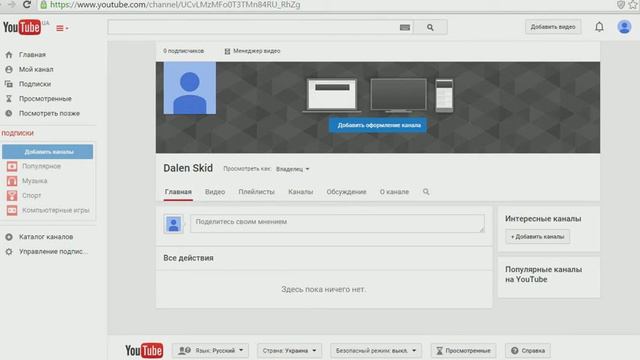Click the Поделитесь своим мнением field
Screen dimensions: 640x360
coord(338,224)
